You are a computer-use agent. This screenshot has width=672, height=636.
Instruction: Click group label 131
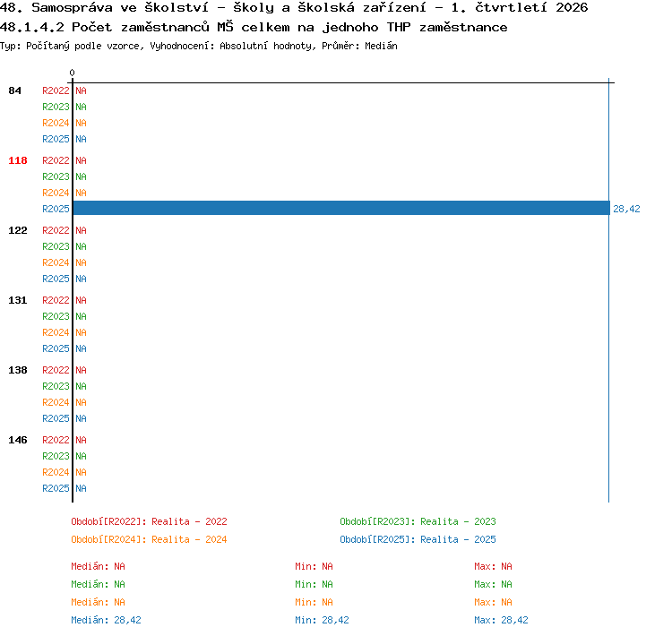click(18, 300)
